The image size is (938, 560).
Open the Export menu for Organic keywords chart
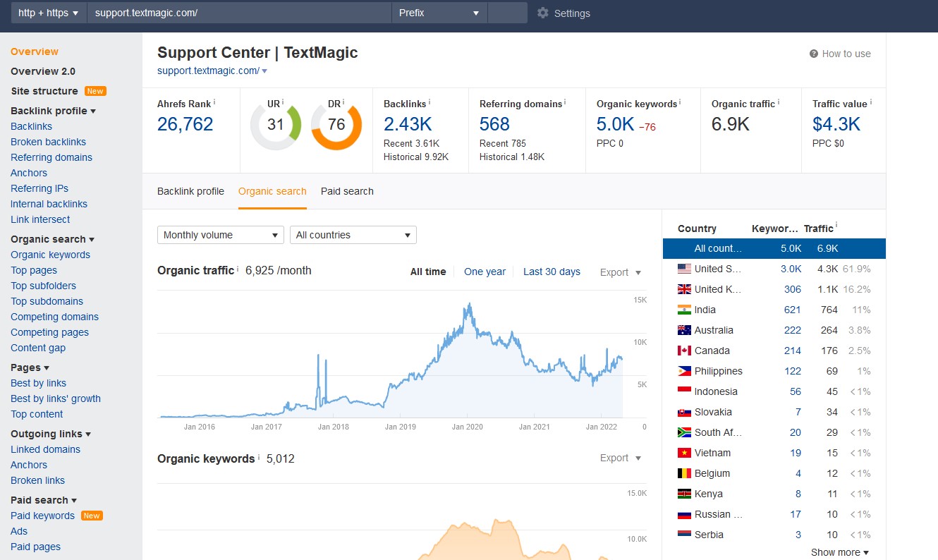click(x=621, y=458)
